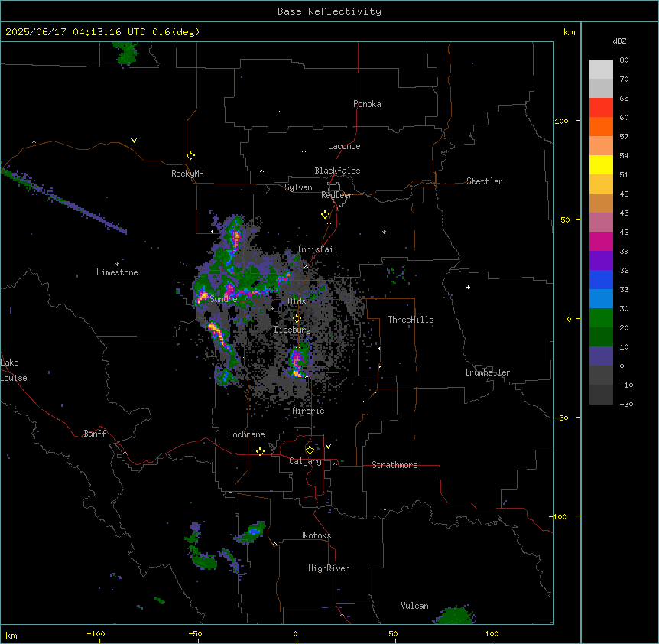Click the Lacombe city label
This screenshot has width=659, height=644.
344,146
